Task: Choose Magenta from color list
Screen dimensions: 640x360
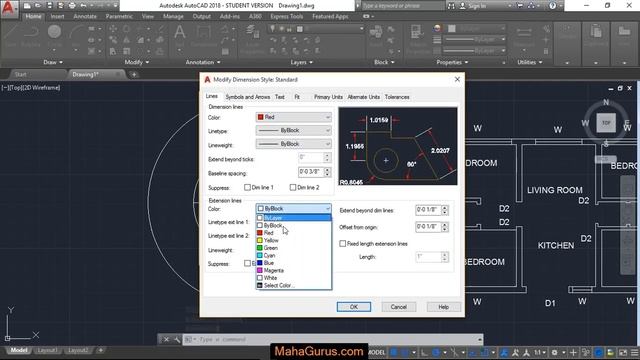Action: pos(293,270)
